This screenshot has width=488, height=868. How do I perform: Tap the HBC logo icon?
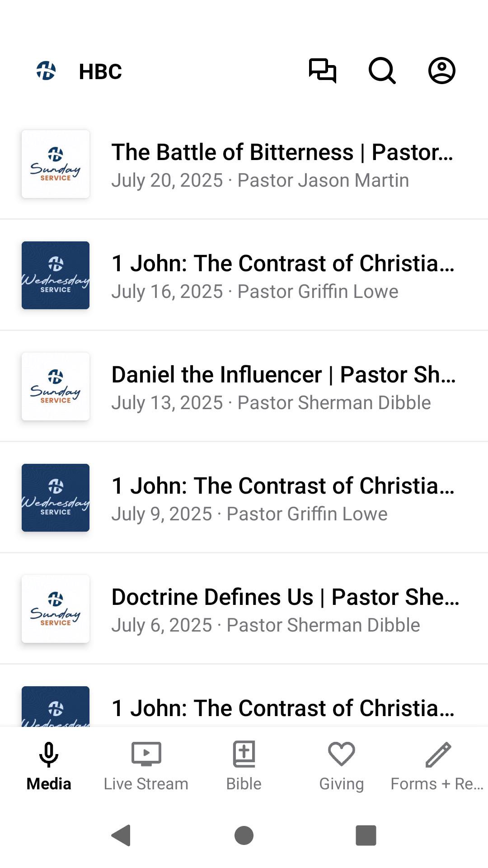pos(46,71)
